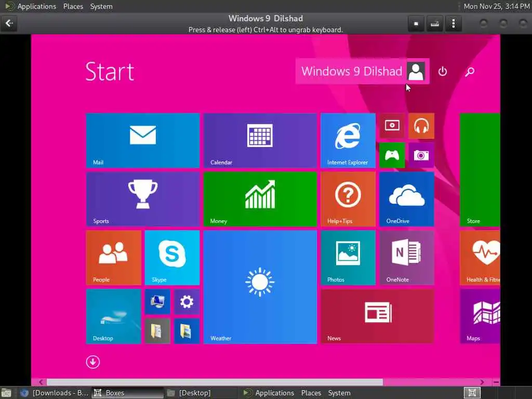The height and width of the screenshot is (399, 532).
Task: Open the Photos tile
Action: coord(348,258)
